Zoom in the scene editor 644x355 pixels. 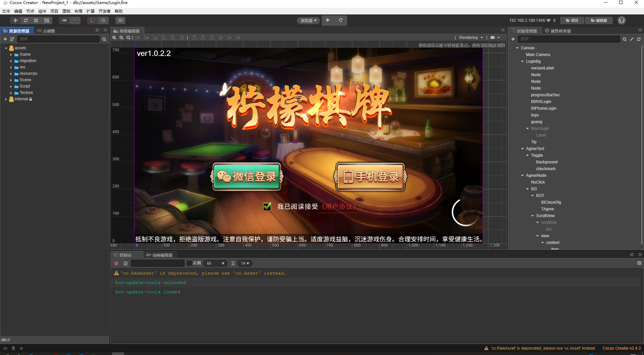click(114, 38)
